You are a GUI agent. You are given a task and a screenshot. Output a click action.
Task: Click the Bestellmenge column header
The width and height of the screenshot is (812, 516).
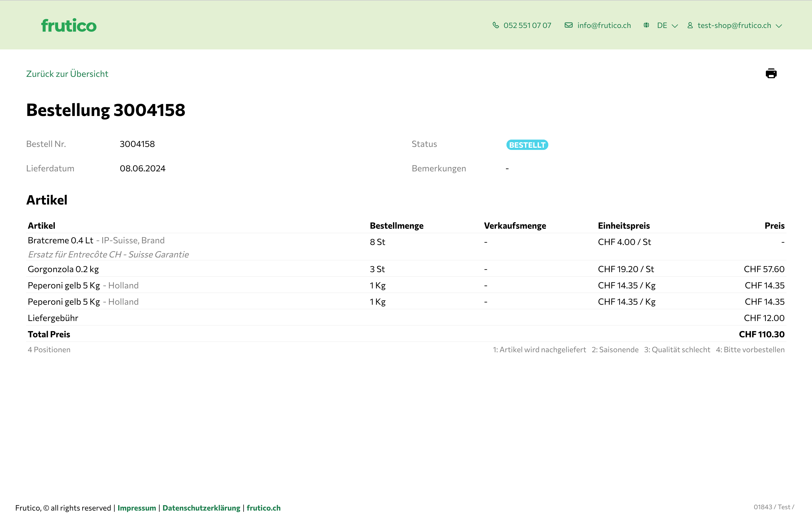click(396, 226)
